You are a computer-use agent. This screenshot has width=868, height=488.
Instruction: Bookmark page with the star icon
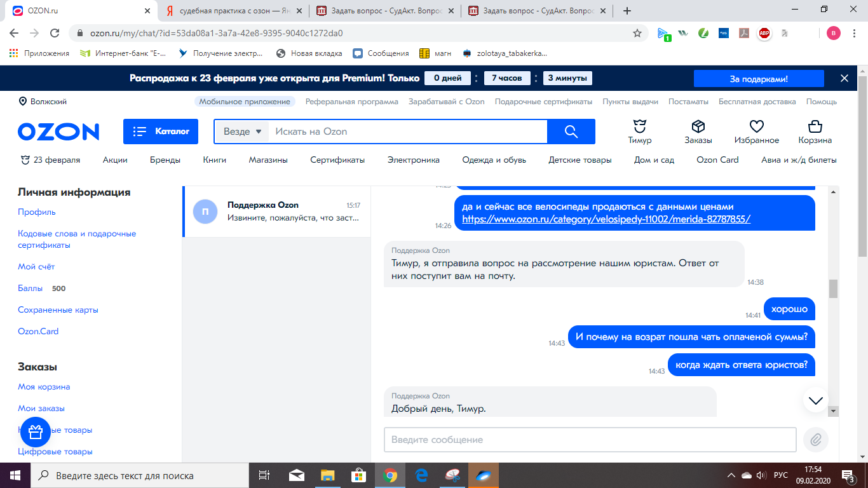[x=637, y=33]
